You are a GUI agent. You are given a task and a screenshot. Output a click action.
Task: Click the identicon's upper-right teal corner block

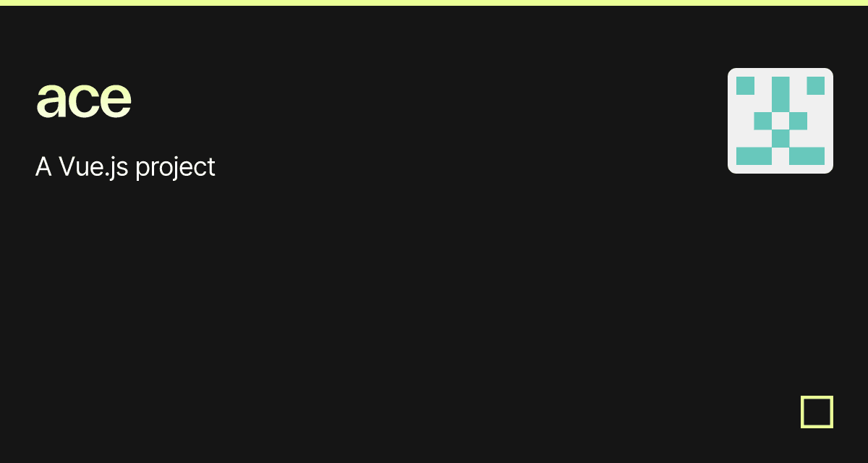click(816, 85)
